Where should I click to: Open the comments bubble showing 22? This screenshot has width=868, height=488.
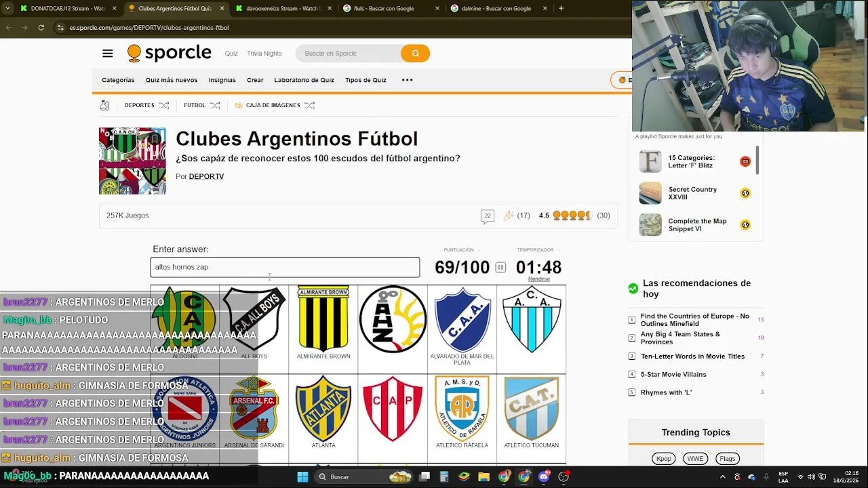point(487,216)
